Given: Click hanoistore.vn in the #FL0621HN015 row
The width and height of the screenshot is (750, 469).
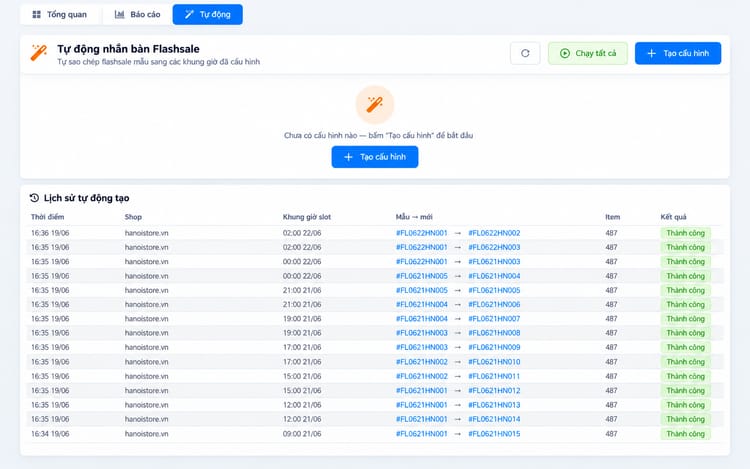Looking at the screenshot, I should (146, 434).
